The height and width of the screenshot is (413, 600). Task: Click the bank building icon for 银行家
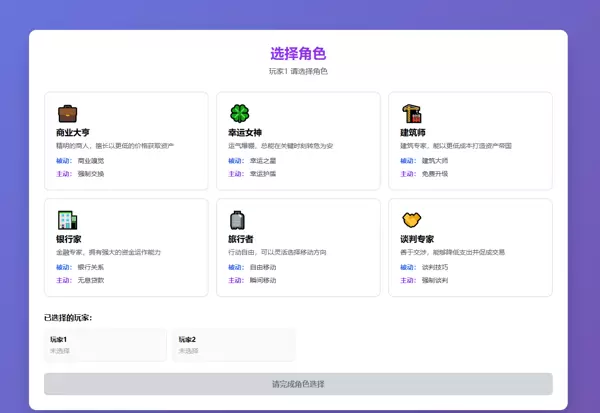[67, 219]
